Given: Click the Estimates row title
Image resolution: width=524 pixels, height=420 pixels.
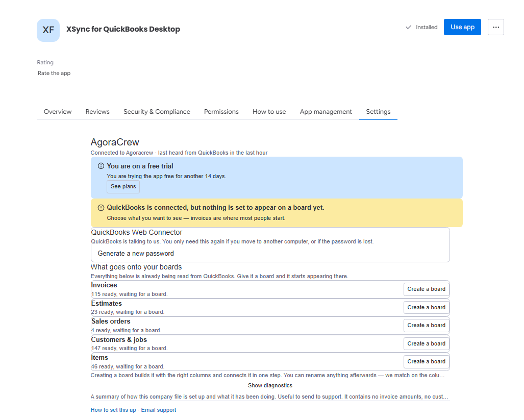Looking at the screenshot, I should point(106,303).
